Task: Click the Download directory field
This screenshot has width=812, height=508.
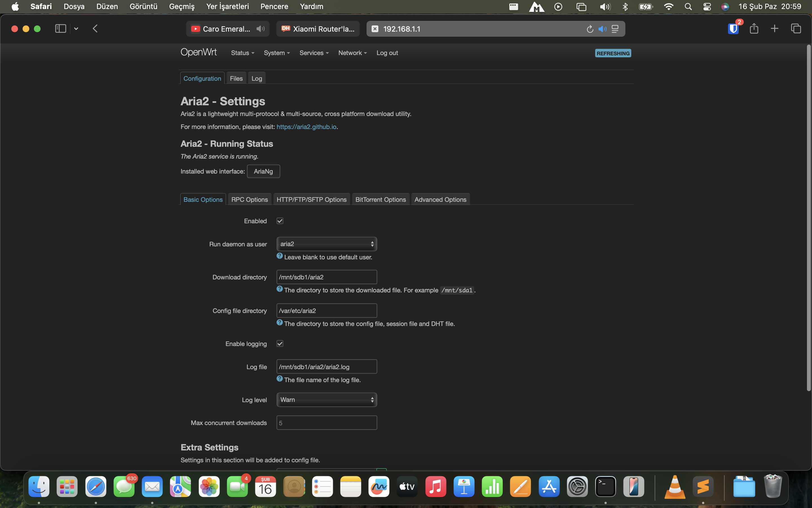Action: coord(326,277)
